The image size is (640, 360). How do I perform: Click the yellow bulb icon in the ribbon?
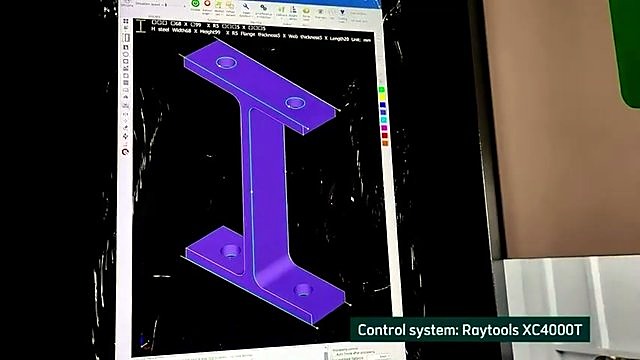coord(306,11)
